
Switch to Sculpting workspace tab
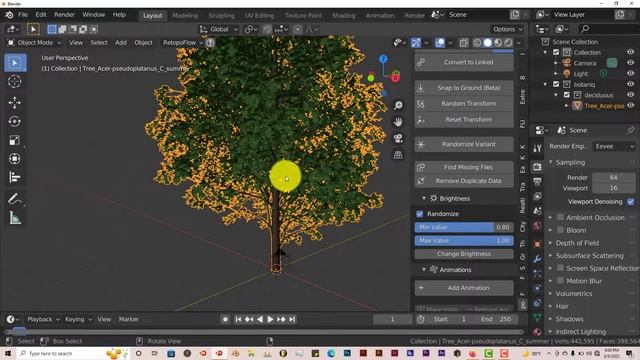221,16
